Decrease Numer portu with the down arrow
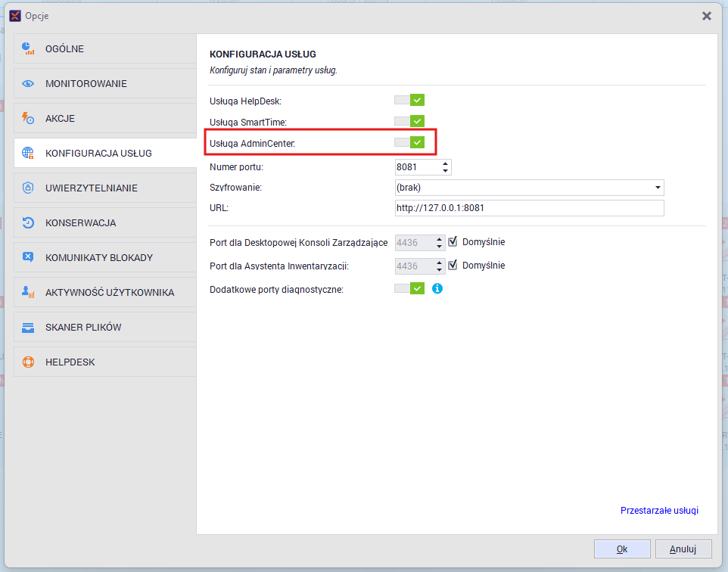The width and height of the screenshot is (728, 572). coord(445,170)
